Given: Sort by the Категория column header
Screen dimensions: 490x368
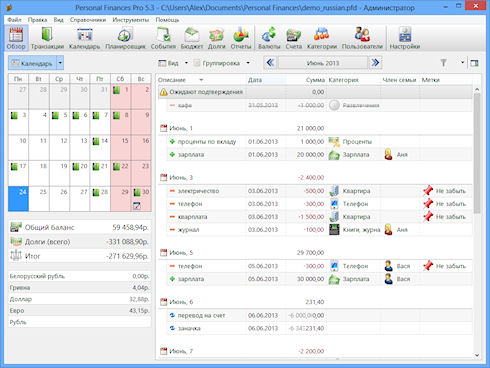Looking at the screenshot, I should pos(353,80).
